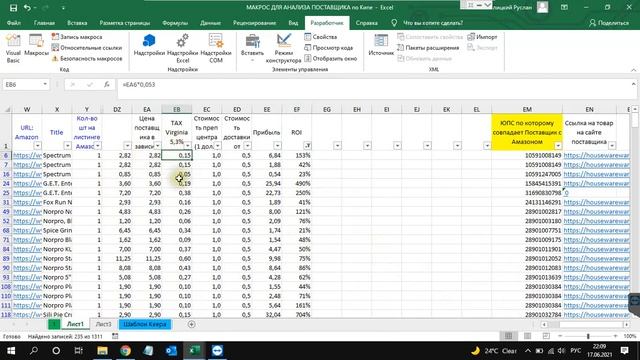The width and height of the screenshot is (640, 360).
Task: Switch to the Формулы tab
Action: (175, 23)
